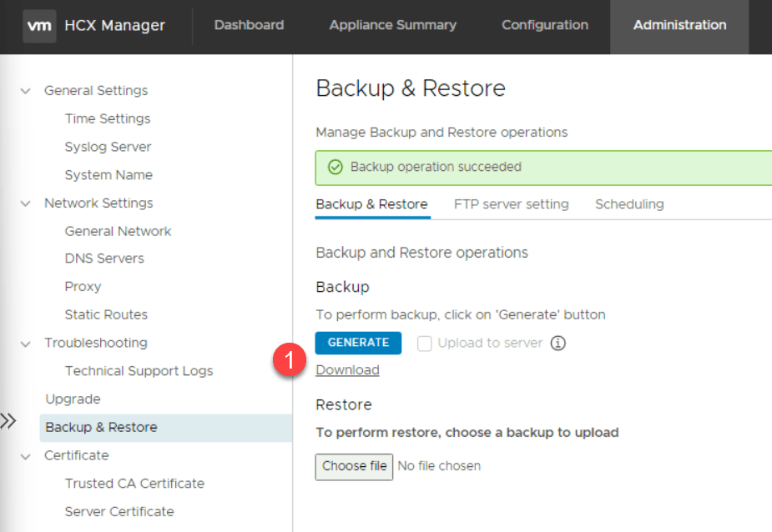Click the green success checkmark icon

pyautogui.click(x=336, y=167)
